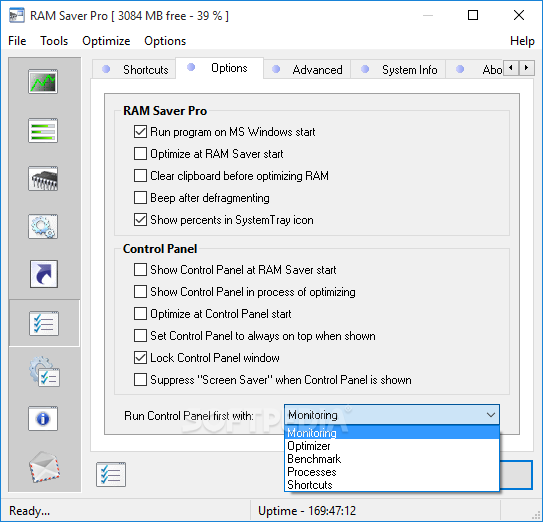Select the checklist options sidebar icon
This screenshot has height=522, width=543.
[44, 324]
